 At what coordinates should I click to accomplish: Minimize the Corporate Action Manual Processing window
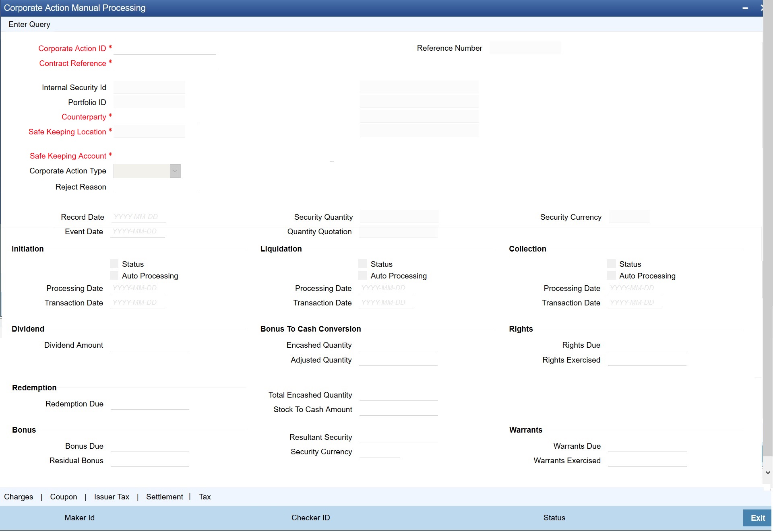tap(745, 8)
